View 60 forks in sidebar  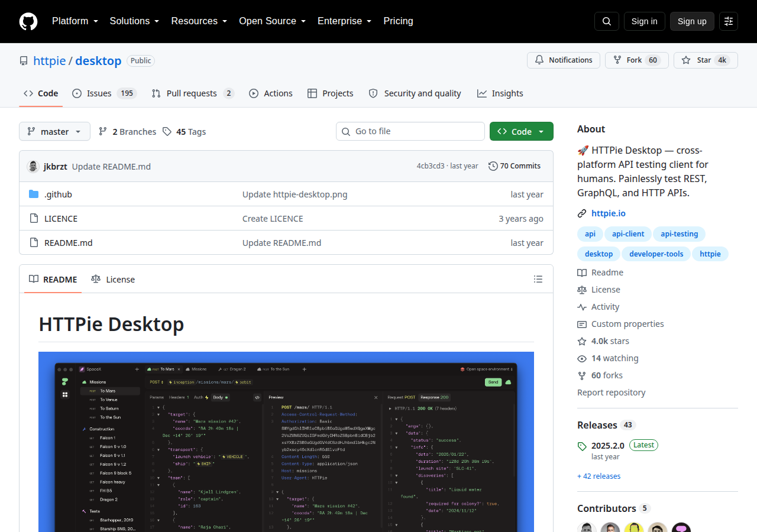pyautogui.click(x=607, y=375)
